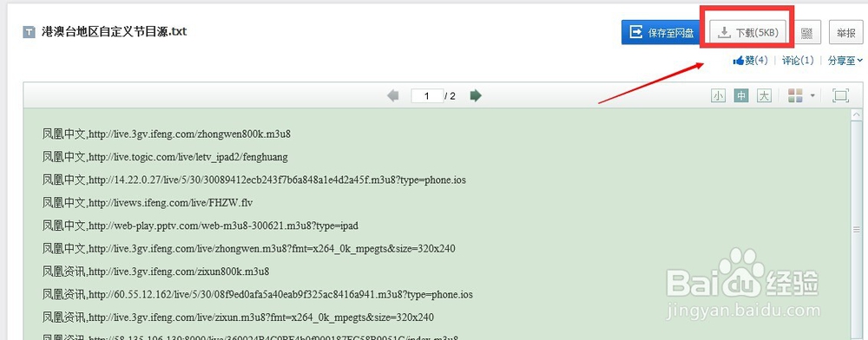Click the text file type icon
The image size is (868, 340).
point(29,32)
